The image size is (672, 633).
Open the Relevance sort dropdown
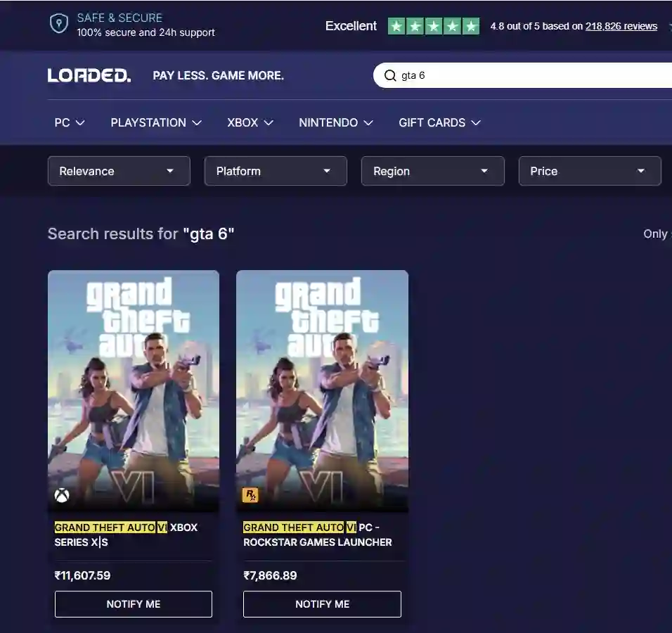[x=119, y=171]
